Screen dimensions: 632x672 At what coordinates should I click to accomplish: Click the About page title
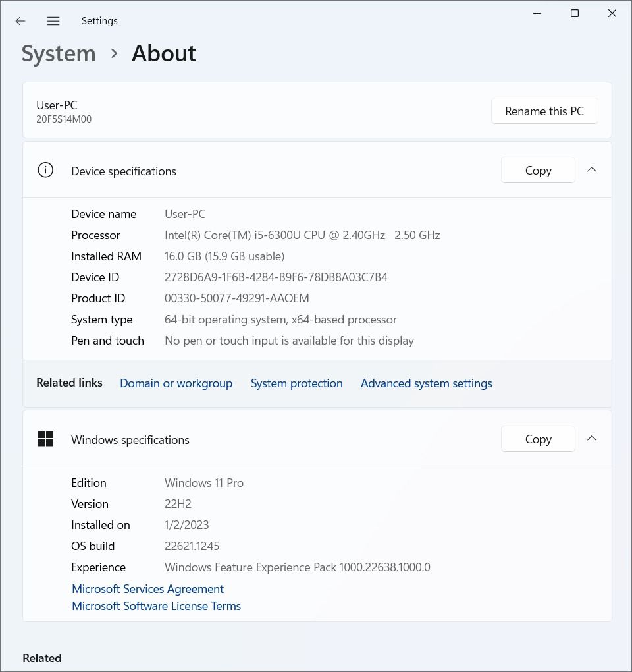pos(163,53)
